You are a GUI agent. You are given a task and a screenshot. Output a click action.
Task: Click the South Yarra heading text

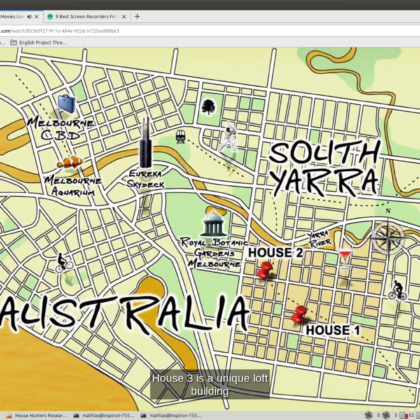[324, 168]
